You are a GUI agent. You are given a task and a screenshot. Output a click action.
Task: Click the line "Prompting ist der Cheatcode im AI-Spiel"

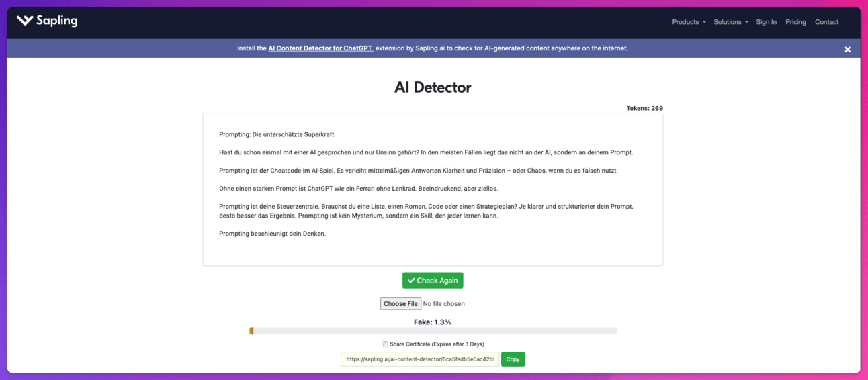[418, 171]
